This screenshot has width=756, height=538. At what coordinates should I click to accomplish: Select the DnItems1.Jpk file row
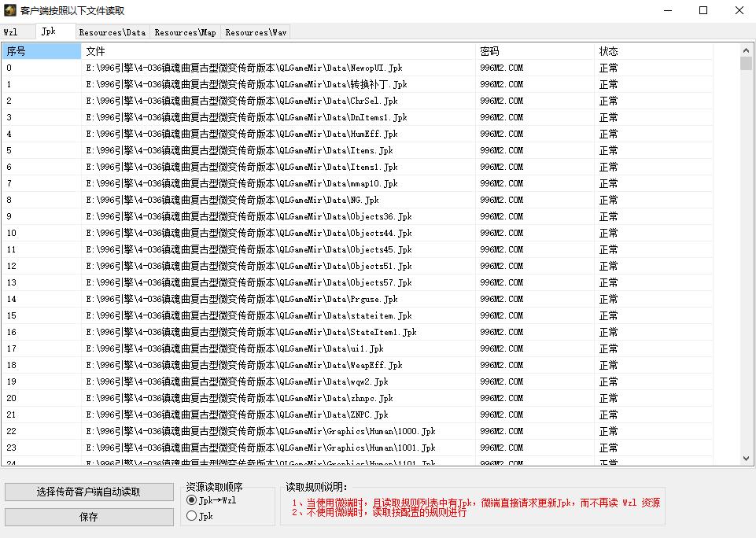coord(357,117)
